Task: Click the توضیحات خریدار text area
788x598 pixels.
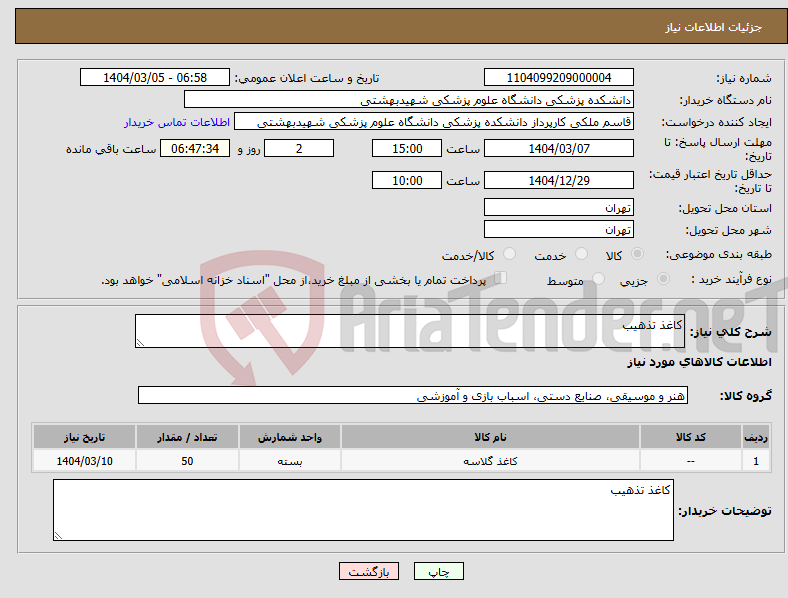Action: click(x=363, y=510)
